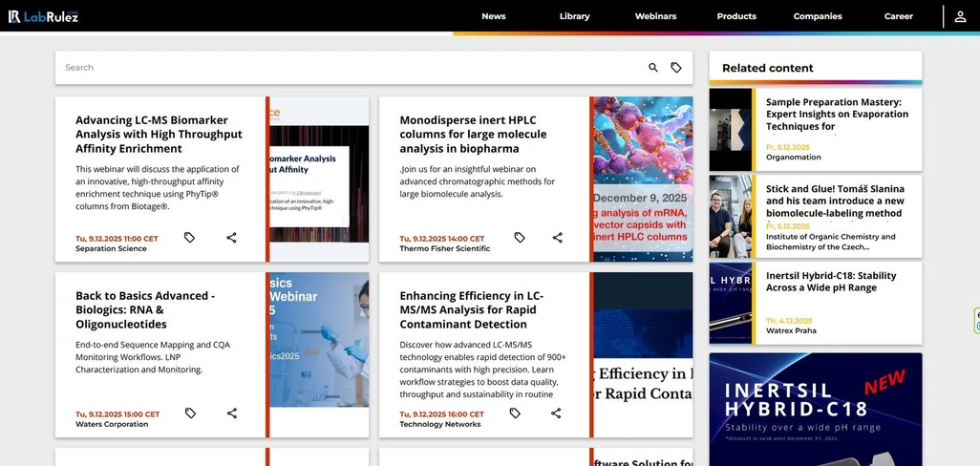This screenshot has width=980, height=466.
Task: Open Inertsil Hybrid-C18 Stability article link
Action: pos(831,281)
